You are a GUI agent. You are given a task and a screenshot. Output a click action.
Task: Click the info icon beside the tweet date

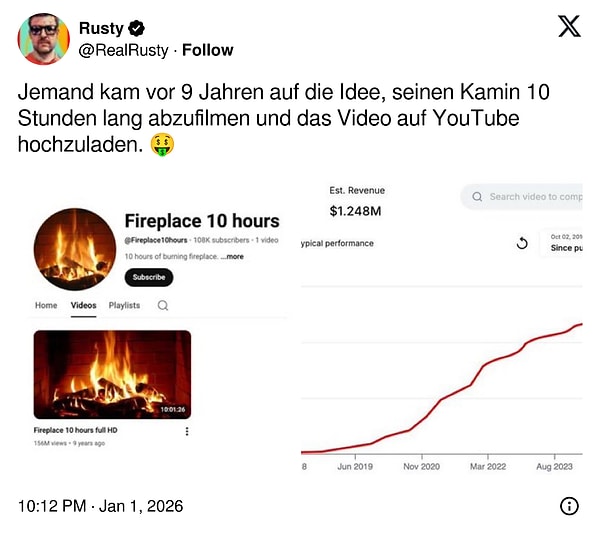click(569, 506)
